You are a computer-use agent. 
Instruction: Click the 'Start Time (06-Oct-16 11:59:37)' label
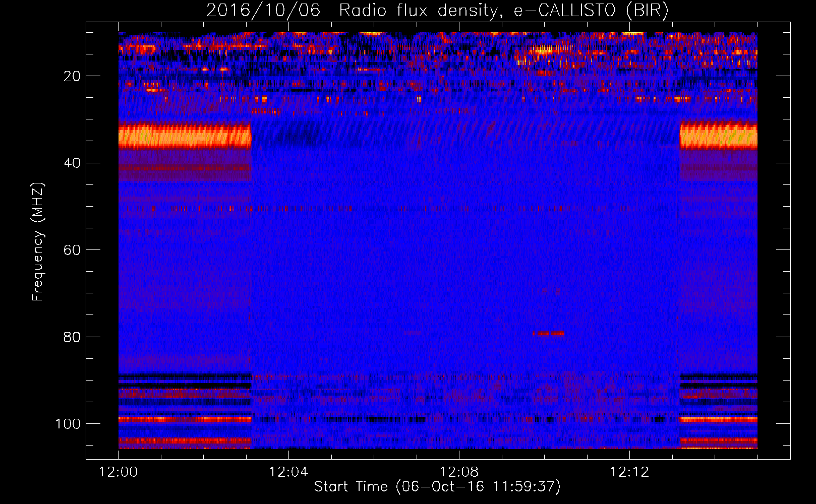click(437, 487)
